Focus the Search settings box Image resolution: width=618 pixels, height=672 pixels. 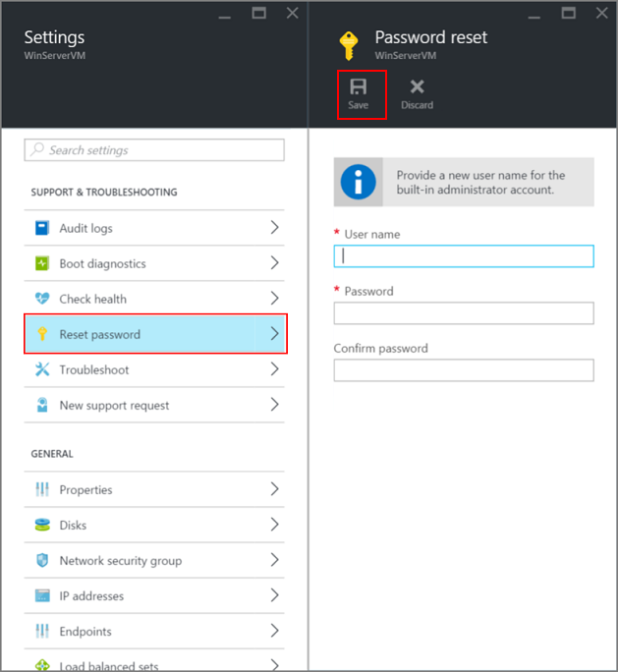tap(154, 150)
